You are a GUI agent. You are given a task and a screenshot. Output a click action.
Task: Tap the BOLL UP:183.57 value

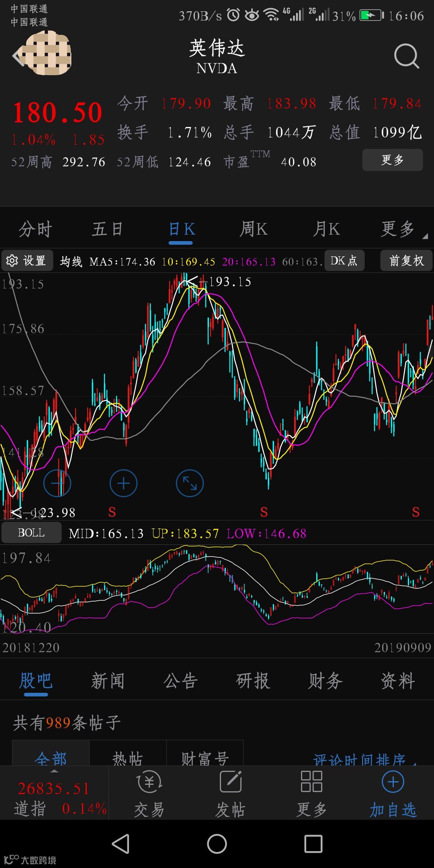pyautogui.click(x=185, y=534)
